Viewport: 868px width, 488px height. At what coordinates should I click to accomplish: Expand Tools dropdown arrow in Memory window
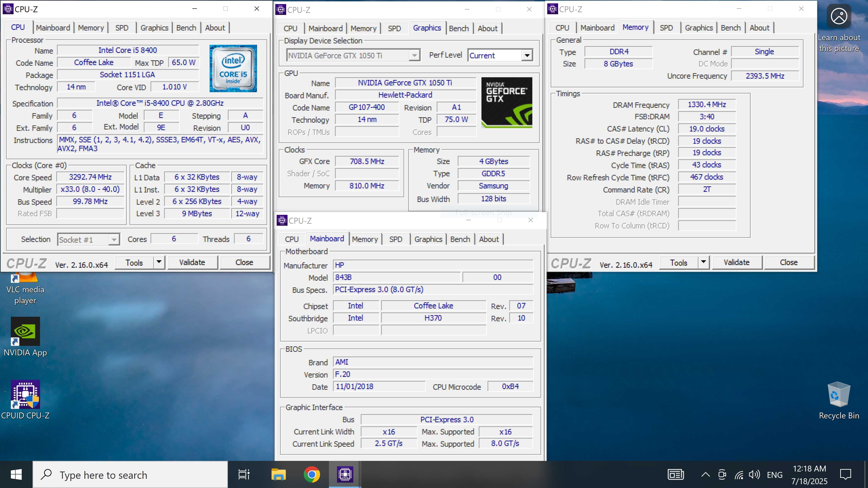point(703,262)
